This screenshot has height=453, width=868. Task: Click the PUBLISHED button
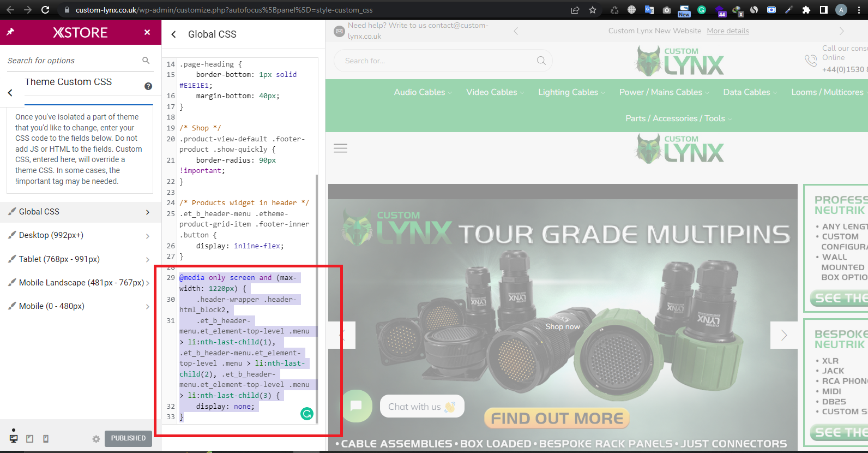128,438
